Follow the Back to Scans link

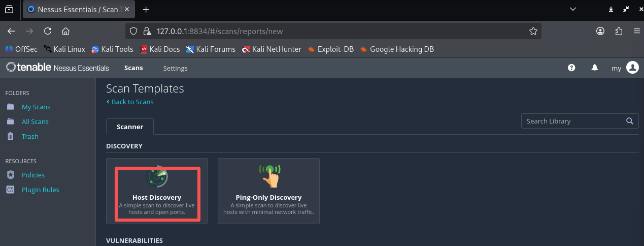tap(132, 102)
